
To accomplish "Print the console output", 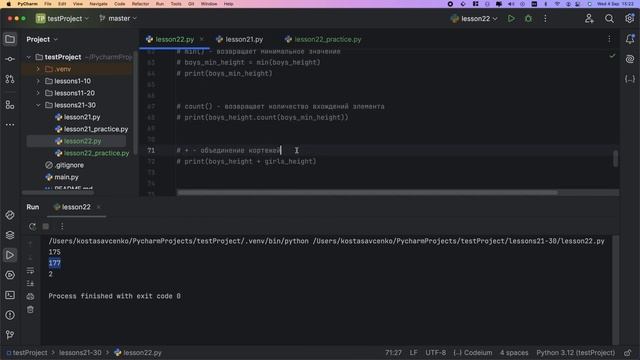I will (x=30, y=296).
